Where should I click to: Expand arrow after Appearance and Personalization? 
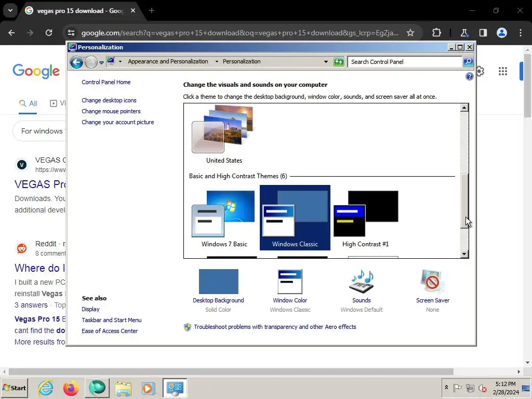(217, 61)
